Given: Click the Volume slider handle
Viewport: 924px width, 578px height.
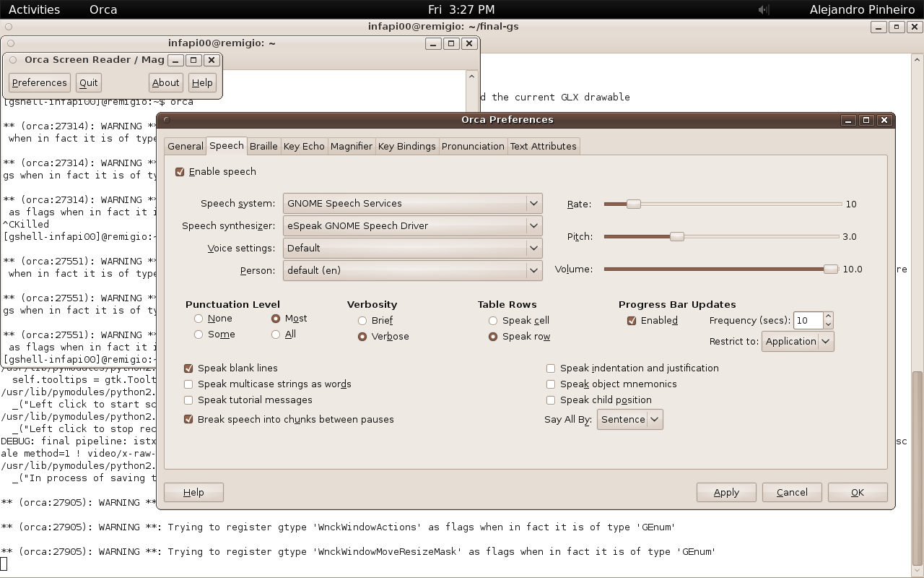Looking at the screenshot, I should tap(831, 269).
